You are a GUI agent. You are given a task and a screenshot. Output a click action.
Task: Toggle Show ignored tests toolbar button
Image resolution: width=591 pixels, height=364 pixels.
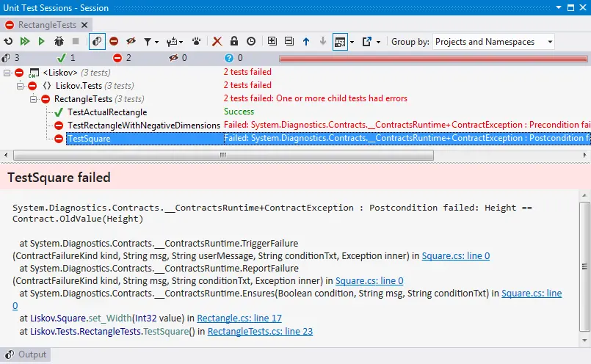[131, 41]
